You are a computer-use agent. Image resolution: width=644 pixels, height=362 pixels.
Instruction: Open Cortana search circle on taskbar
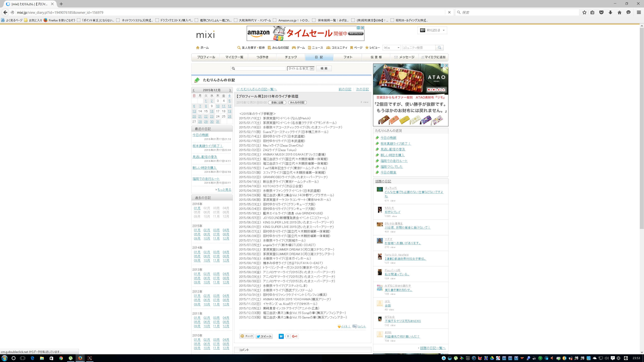tap(13, 358)
